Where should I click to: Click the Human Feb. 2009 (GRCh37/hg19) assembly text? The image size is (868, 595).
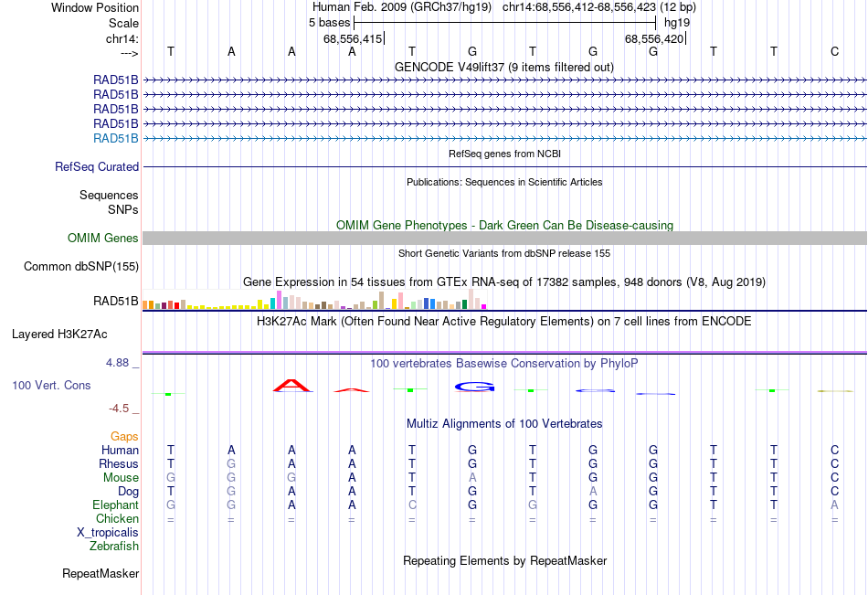[x=402, y=7]
